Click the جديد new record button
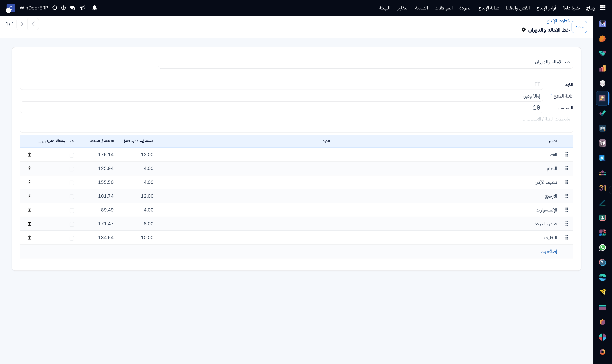 pos(579,27)
